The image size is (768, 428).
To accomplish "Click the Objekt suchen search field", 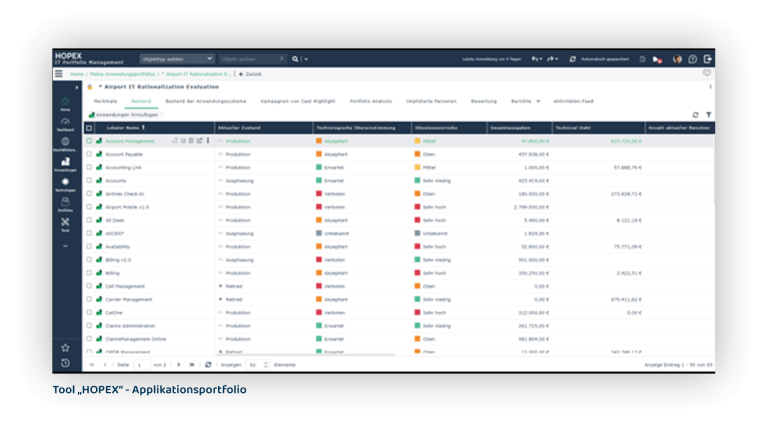I will tap(253, 59).
